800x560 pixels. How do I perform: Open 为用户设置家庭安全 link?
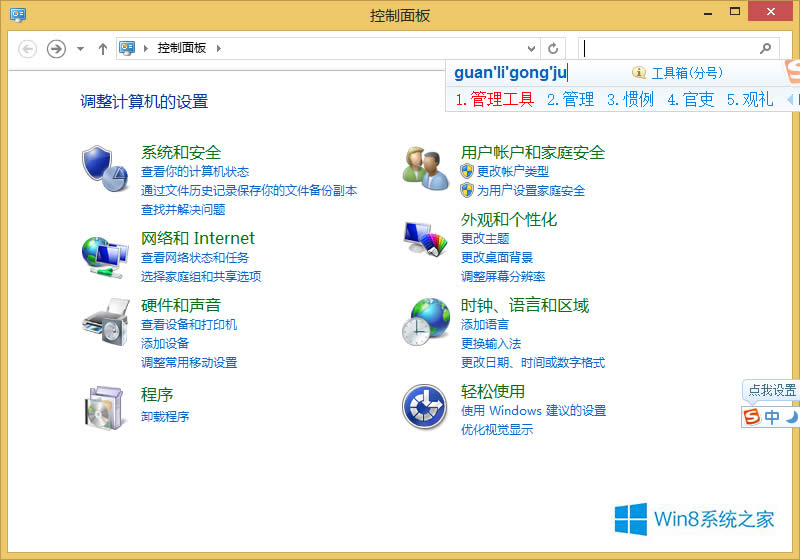531,190
